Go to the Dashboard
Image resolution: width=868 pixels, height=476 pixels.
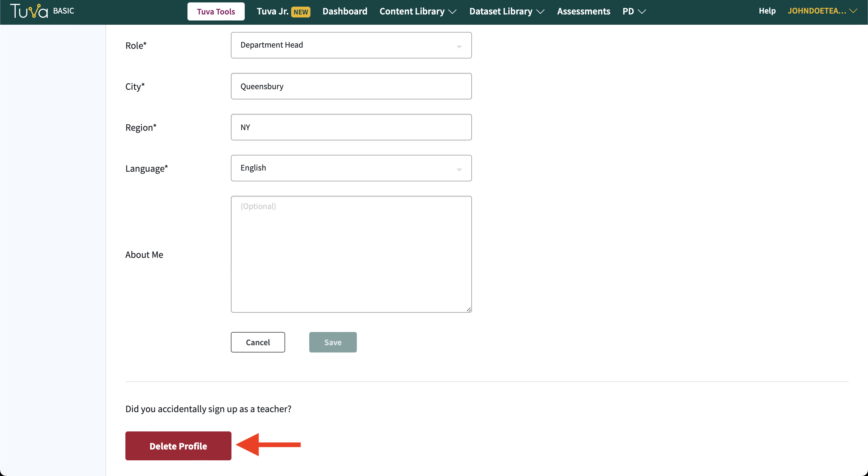[x=345, y=11]
